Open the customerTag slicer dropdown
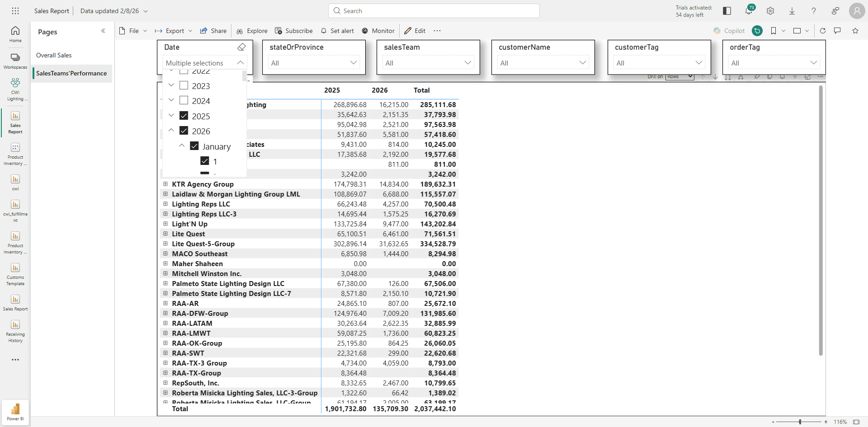Viewport: 868px width, 427px height. point(660,63)
